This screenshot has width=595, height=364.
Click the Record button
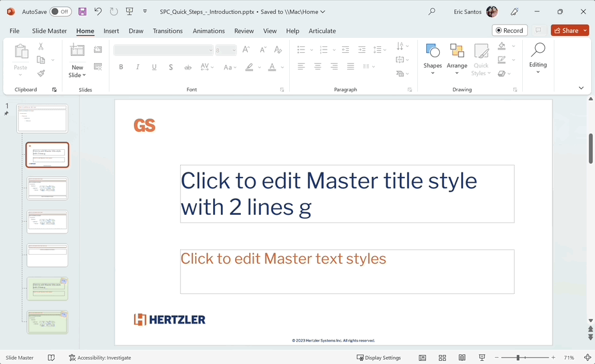coord(509,31)
